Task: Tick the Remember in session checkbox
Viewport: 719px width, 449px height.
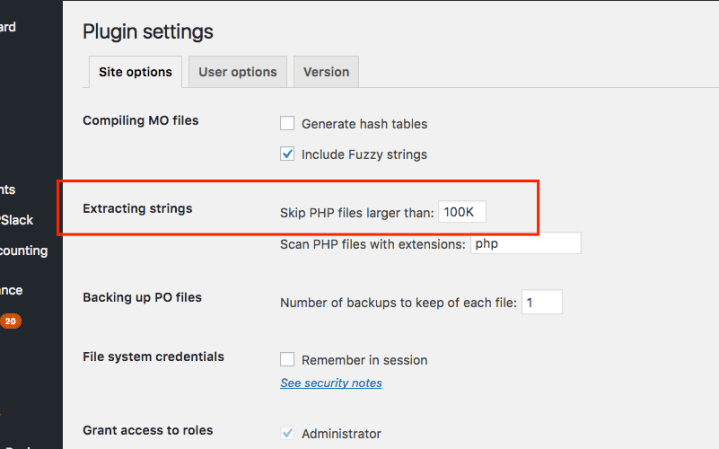Action: pyautogui.click(x=287, y=359)
